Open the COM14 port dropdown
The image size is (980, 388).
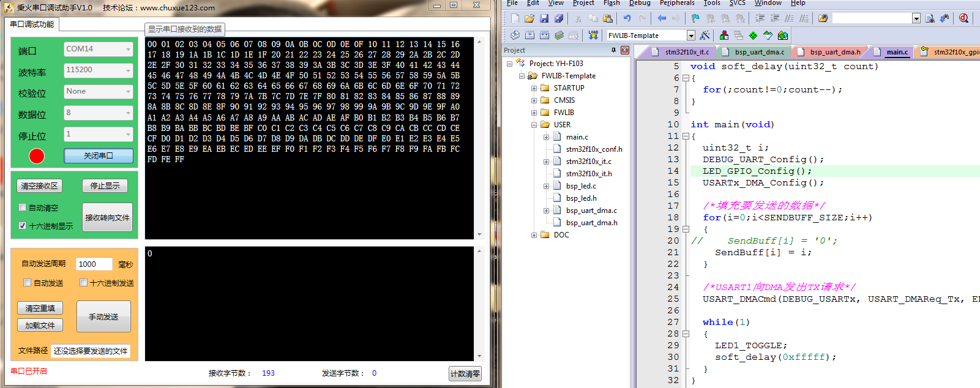tap(98, 49)
